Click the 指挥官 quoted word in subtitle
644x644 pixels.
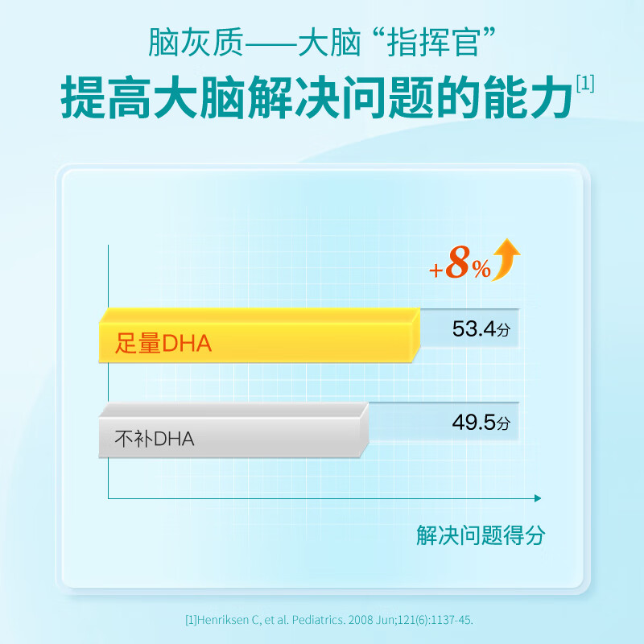pyautogui.click(x=431, y=40)
